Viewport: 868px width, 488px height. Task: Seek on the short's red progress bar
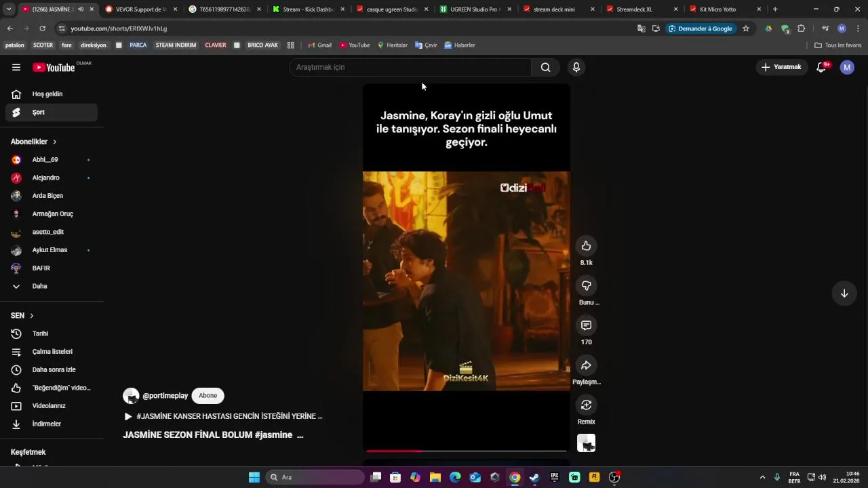tap(467, 451)
